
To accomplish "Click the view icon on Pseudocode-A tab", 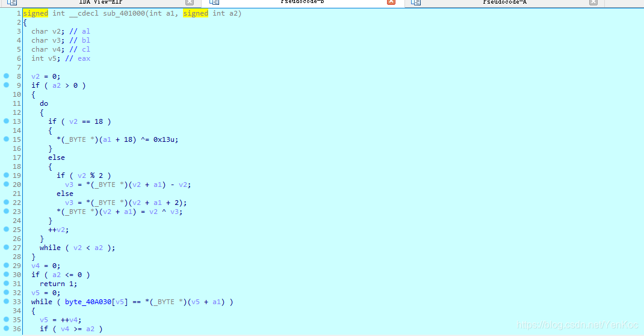I will (x=416, y=2).
